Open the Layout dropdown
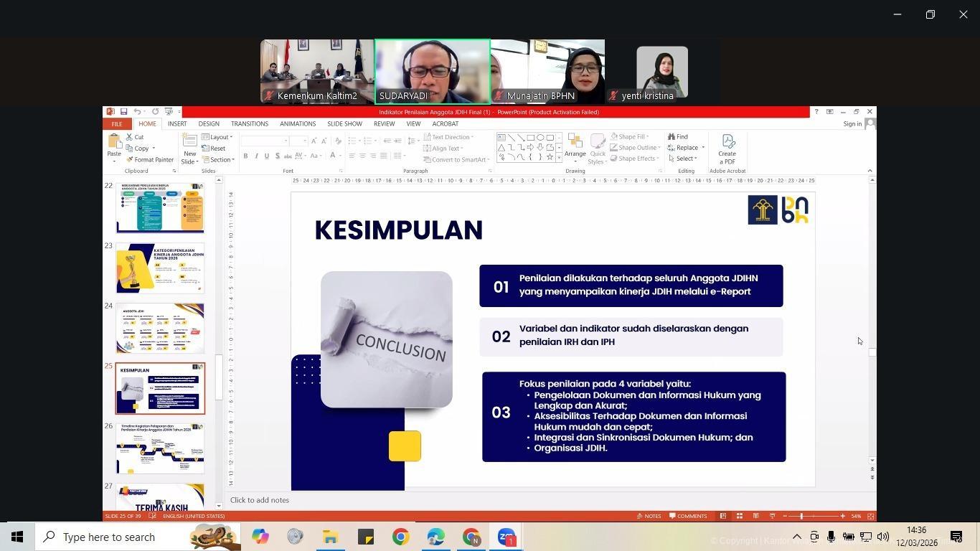The width and height of the screenshot is (980, 551). point(217,137)
